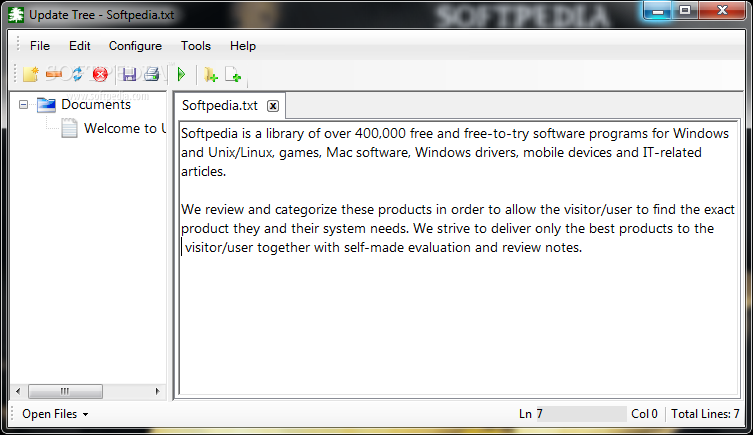
Task: Save file with the floppy disk icon
Action: point(129,74)
